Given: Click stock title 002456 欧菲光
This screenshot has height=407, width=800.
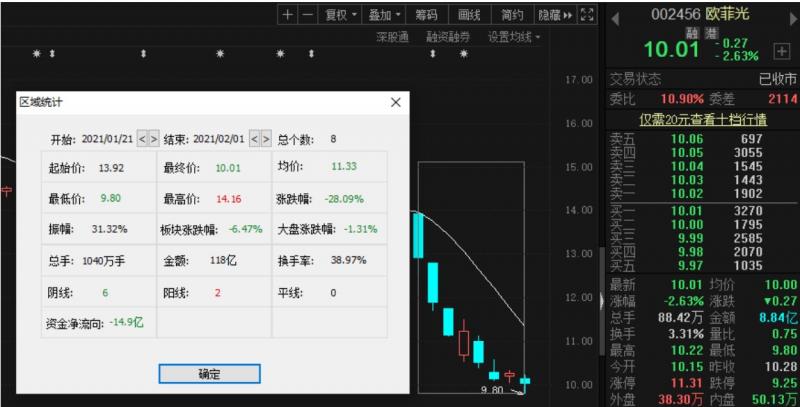Looking at the screenshot, I should point(700,14).
